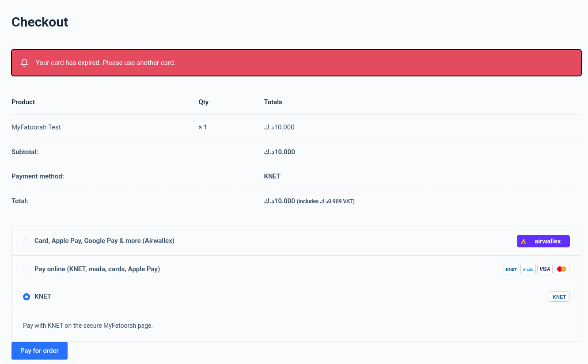Click the KNET value in Payment method row
This screenshot has width=588, height=364.
[x=272, y=176]
